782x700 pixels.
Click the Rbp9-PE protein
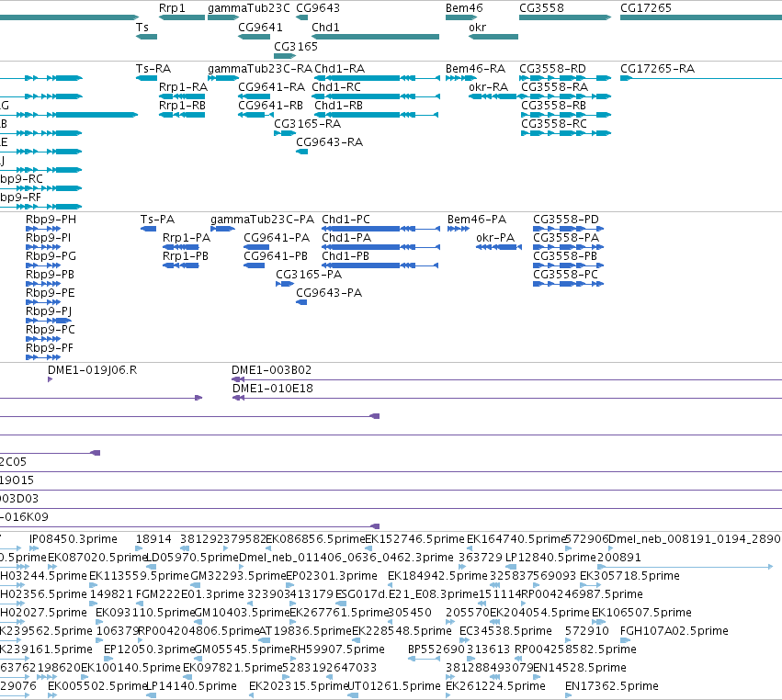[x=43, y=302]
